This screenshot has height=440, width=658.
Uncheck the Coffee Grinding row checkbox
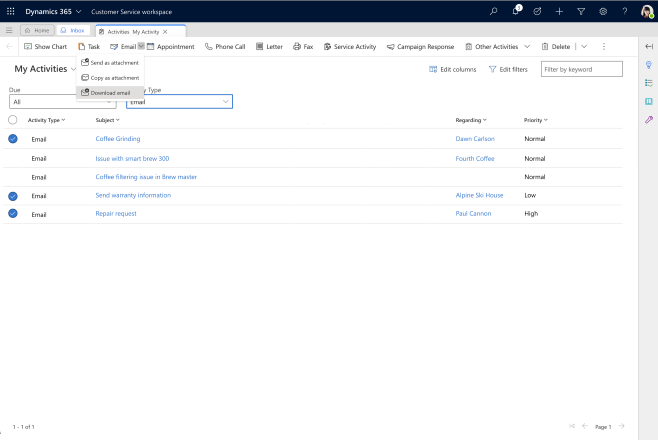[x=13, y=139]
